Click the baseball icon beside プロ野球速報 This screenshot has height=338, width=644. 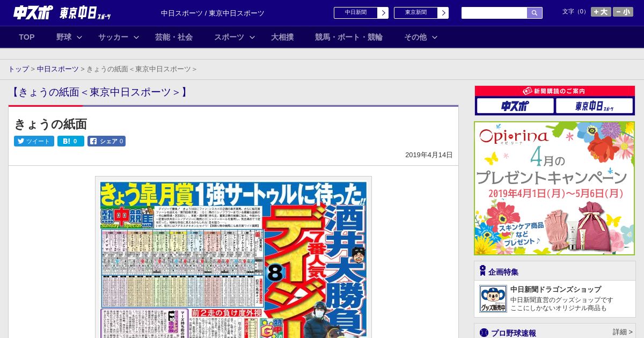tap(484, 333)
